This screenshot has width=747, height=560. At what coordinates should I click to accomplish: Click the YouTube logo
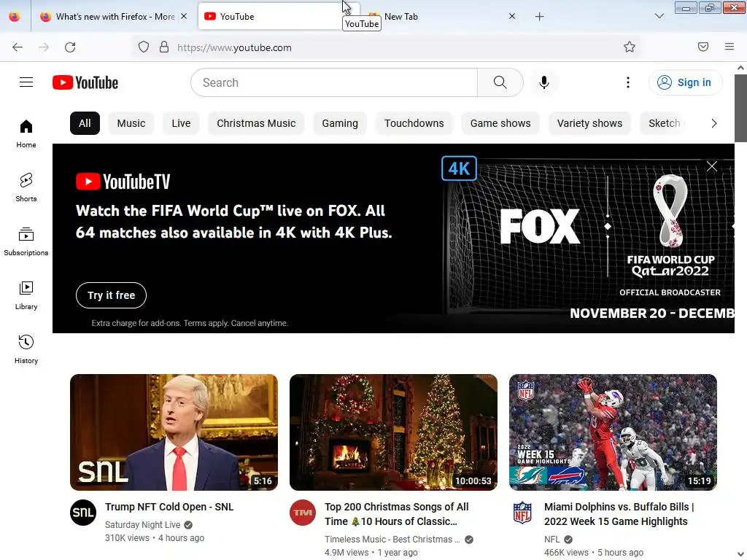(x=85, y=82)
